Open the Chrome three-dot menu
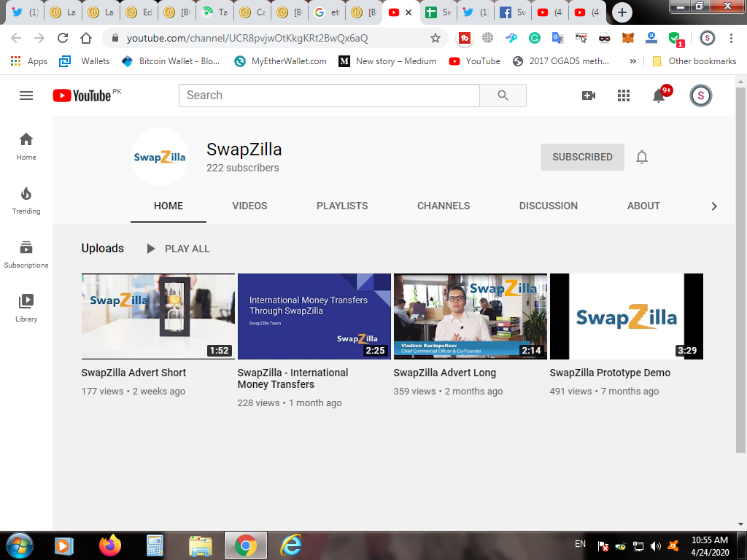The image size is (747, 560). pyautogui.click(x=731, y=38)
